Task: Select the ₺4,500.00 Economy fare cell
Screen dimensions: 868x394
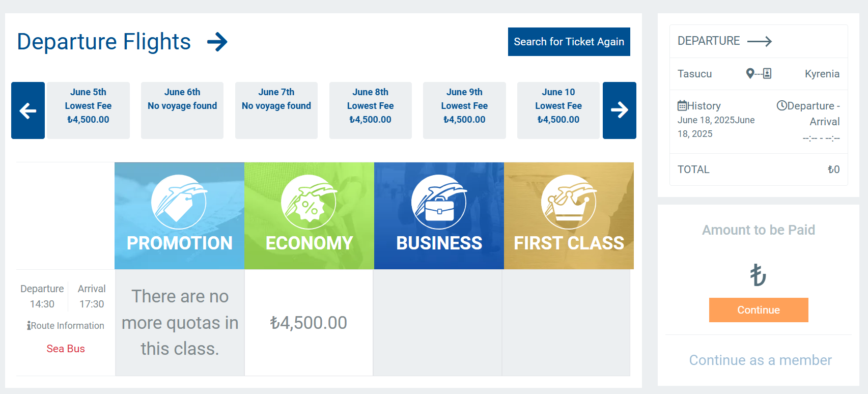Action: [309, 323]
